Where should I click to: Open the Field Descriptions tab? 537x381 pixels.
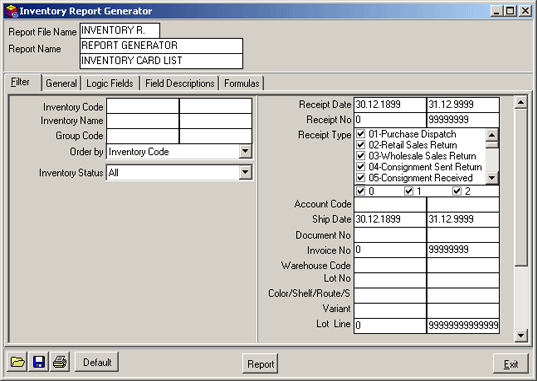point(180,83)
